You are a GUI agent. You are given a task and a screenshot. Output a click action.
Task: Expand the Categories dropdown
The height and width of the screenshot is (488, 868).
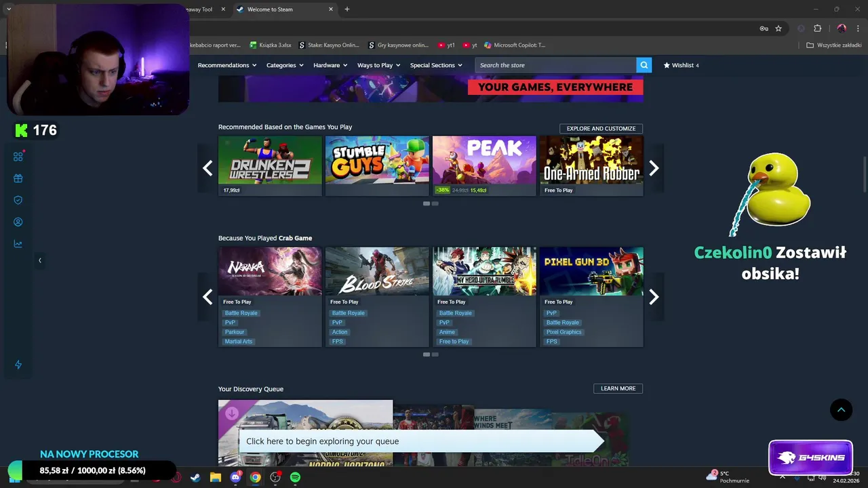point(285,65)
